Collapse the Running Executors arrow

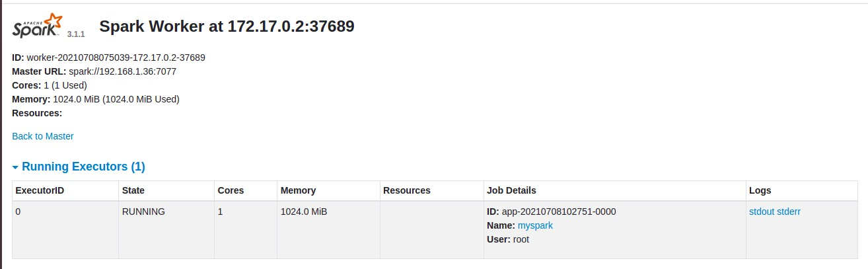pos(15,167)
